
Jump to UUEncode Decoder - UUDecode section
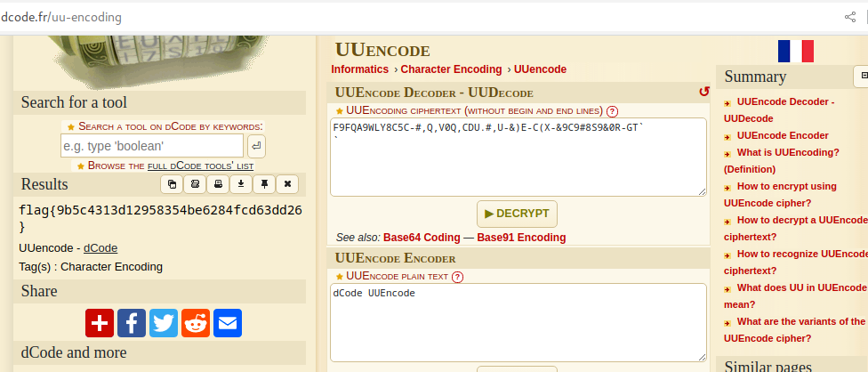779,110
